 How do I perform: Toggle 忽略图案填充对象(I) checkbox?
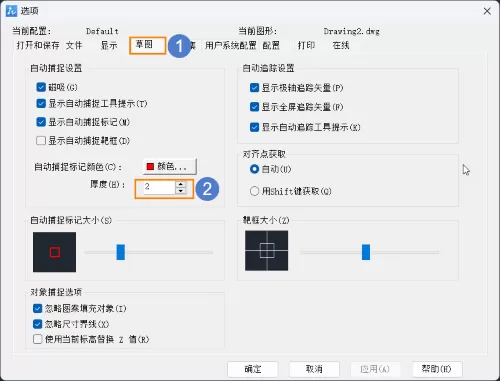(x=37, y=308)
